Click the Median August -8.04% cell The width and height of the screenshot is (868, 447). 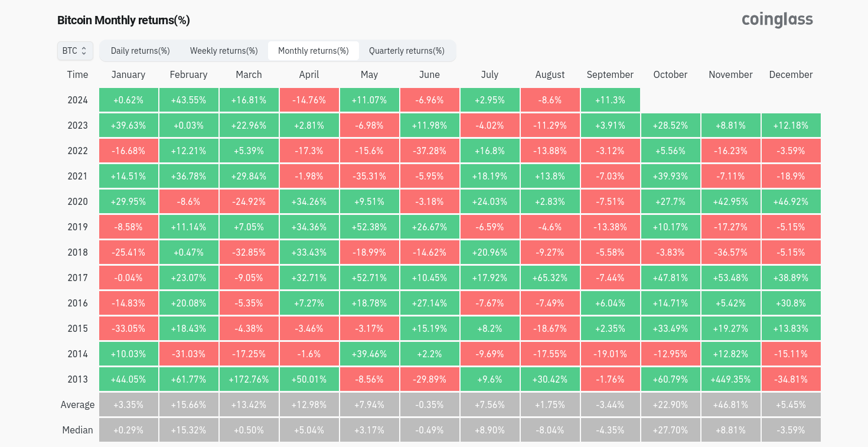pos(550,430)
